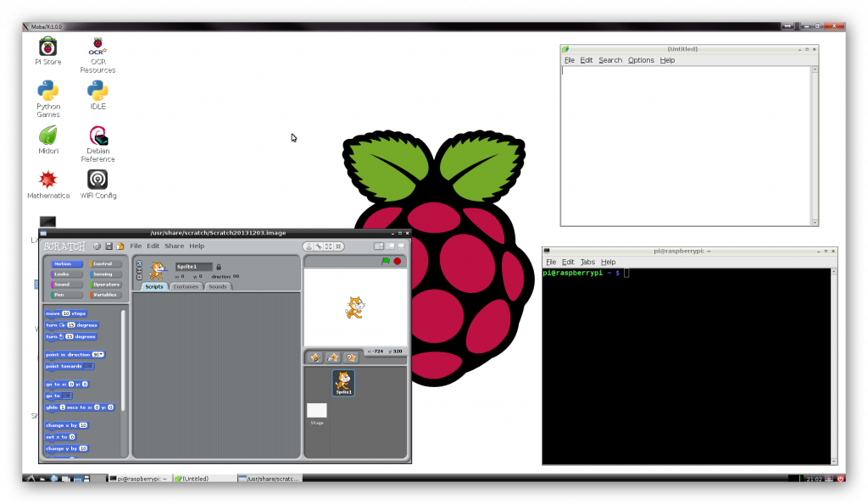
Task: Choose new sprite from file icon
Action: [332, 357]
